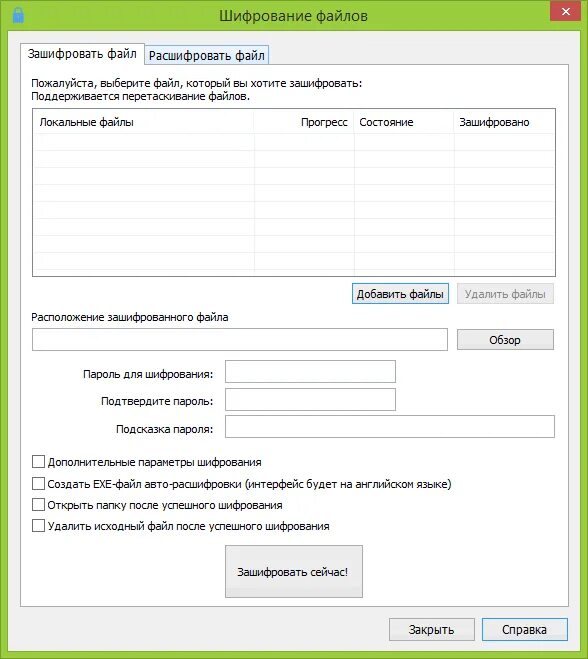588x659 pixels.
Task: Click the encrypted file location field
Action: pos(240,340)
